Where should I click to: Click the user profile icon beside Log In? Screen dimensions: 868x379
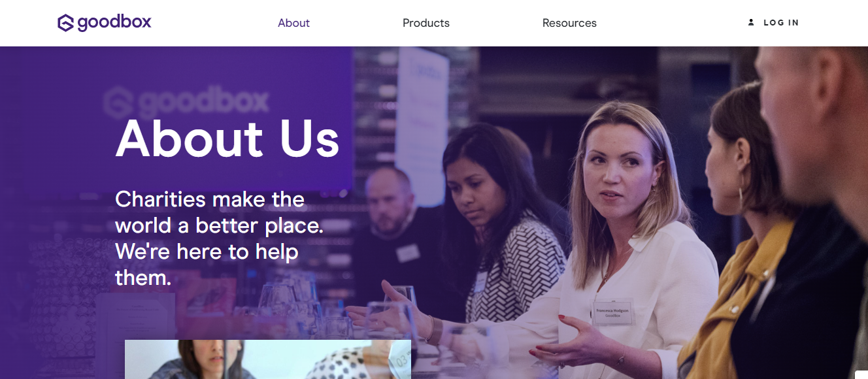coord(751,22)
